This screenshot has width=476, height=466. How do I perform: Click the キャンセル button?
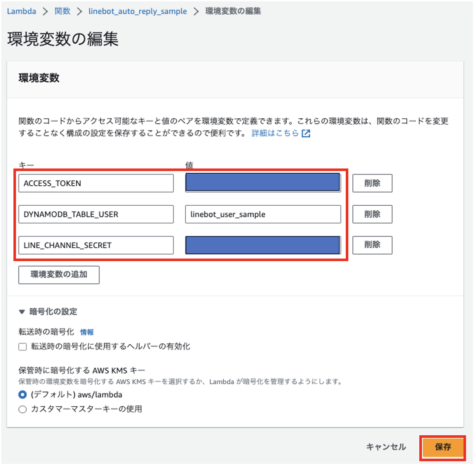pyautogui.click(x=386, y=447)
